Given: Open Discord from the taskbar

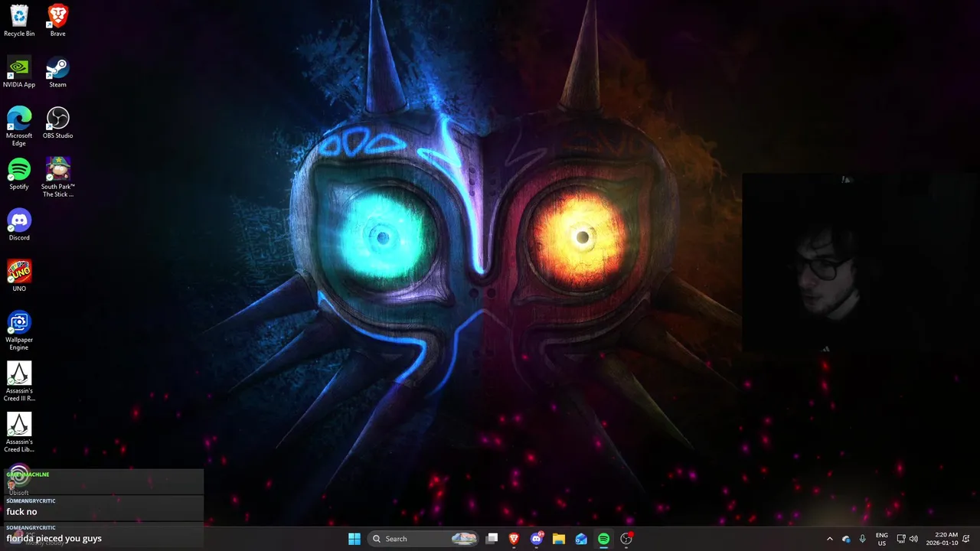Looking at the screenshot, I should (537, 539).
